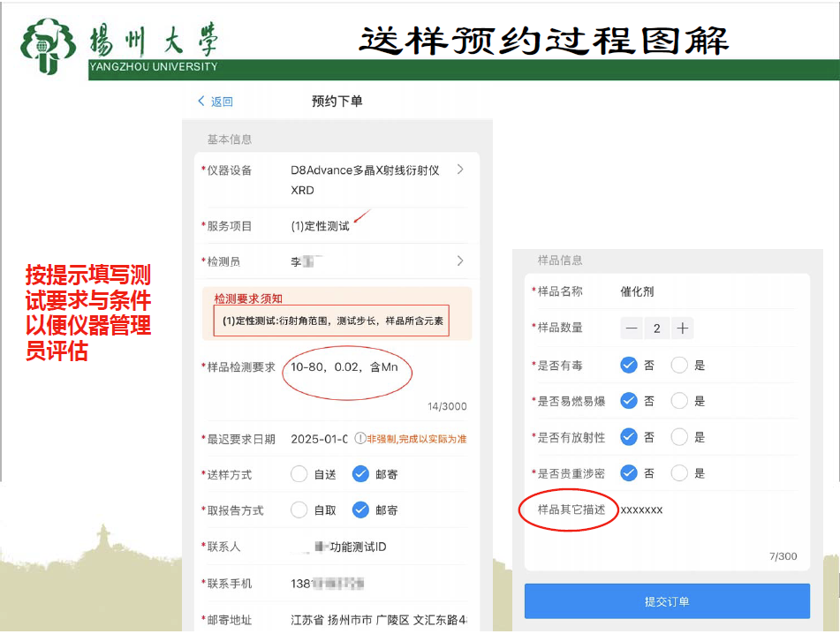Set 是否有放射性 to 是
This screenshot has width=840, height=634.
pyautogui.click(x=679, y=437)
